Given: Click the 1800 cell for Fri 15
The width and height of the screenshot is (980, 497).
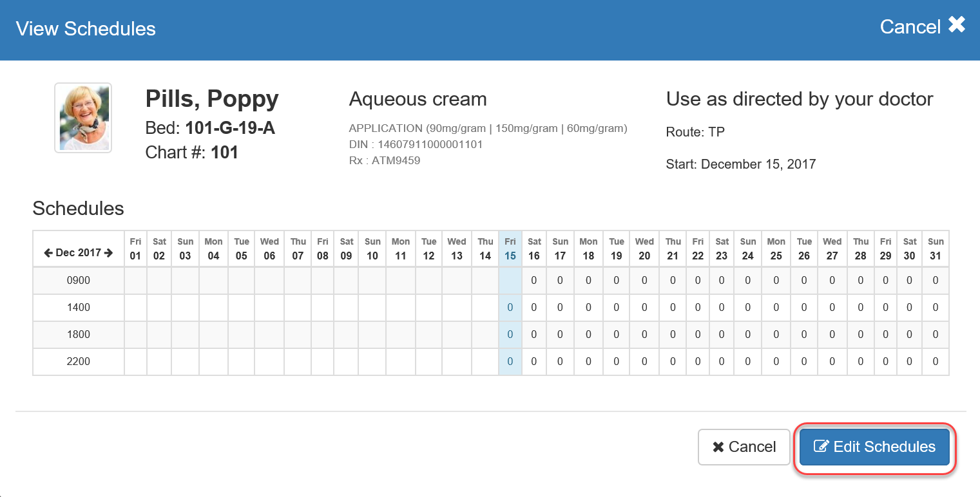Looking at the screenshot, I should click(x=510, y=335).
